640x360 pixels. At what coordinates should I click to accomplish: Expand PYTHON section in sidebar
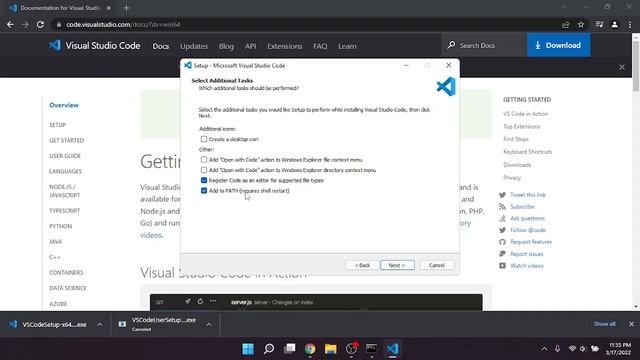pyautogui.click(x=60, y=226)
